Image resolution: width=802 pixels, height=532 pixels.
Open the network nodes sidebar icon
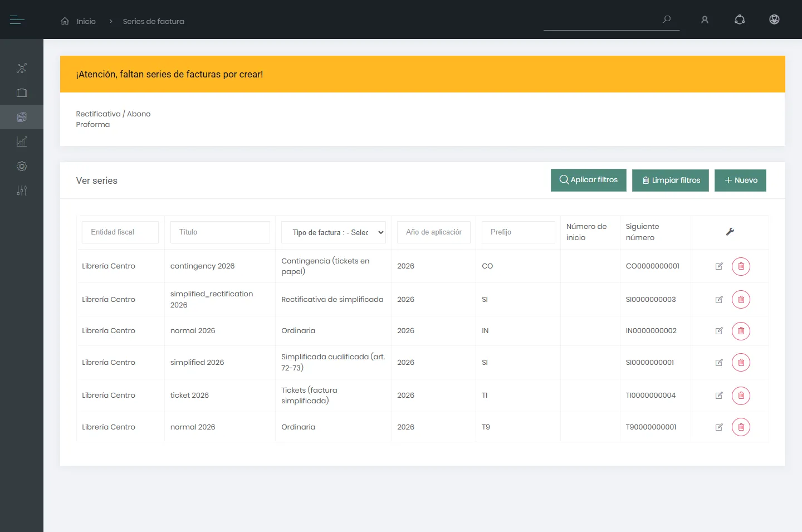pos(22,69)
